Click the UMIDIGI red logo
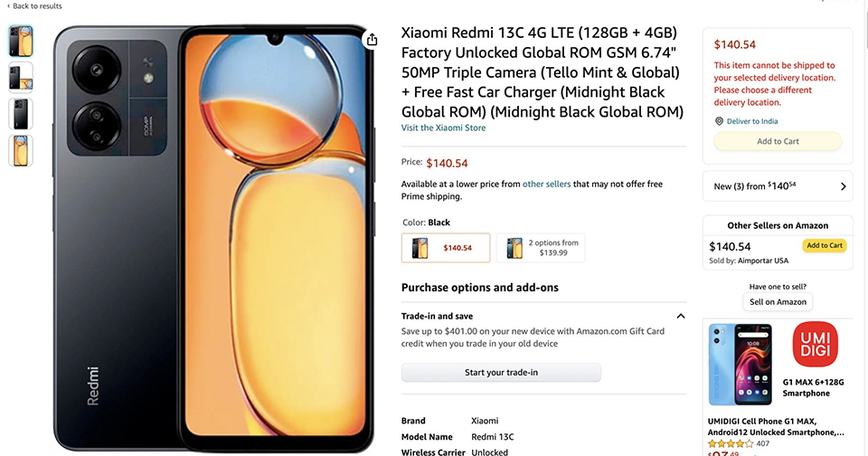 pyautogui.click(x=809, y=347)
